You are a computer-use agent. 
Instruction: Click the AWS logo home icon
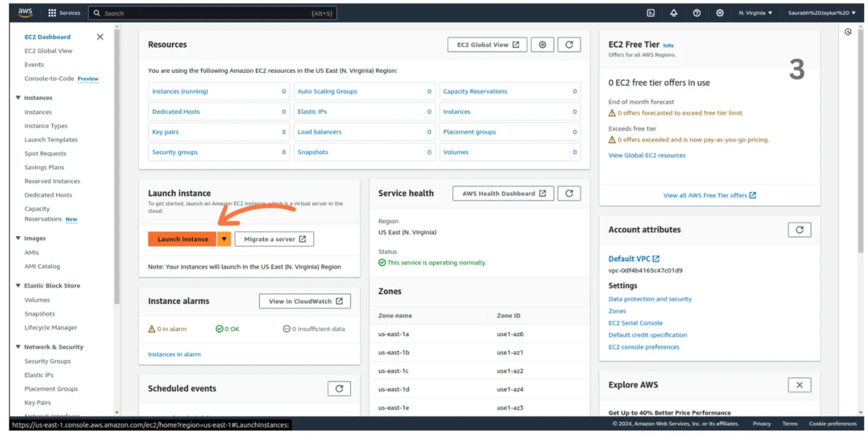(x=25, y=13)
